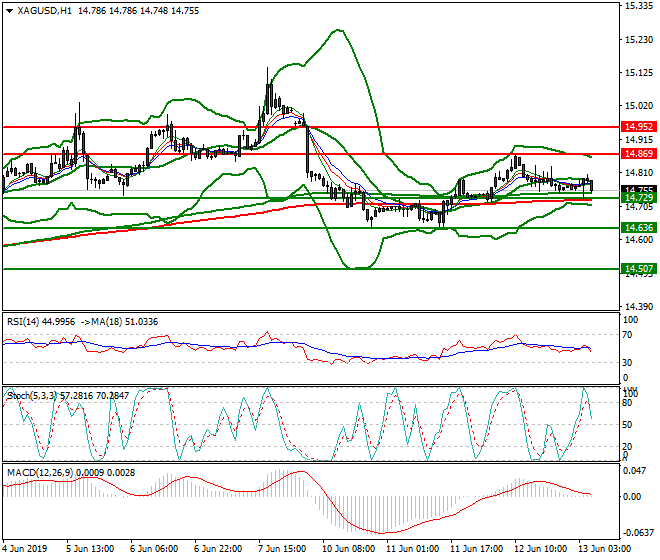
Task: Click the 14.390 price scale value
Action: (x=639, y=307)
